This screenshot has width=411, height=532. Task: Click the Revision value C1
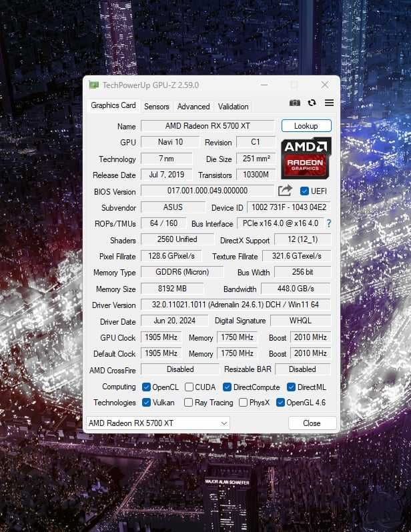click(256, 142)
